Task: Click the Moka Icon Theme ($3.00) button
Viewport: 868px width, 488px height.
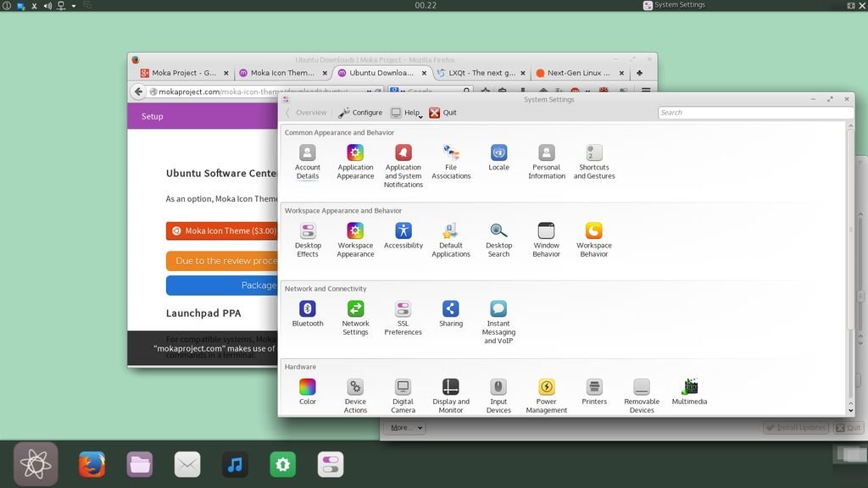Action: (222, 230)
